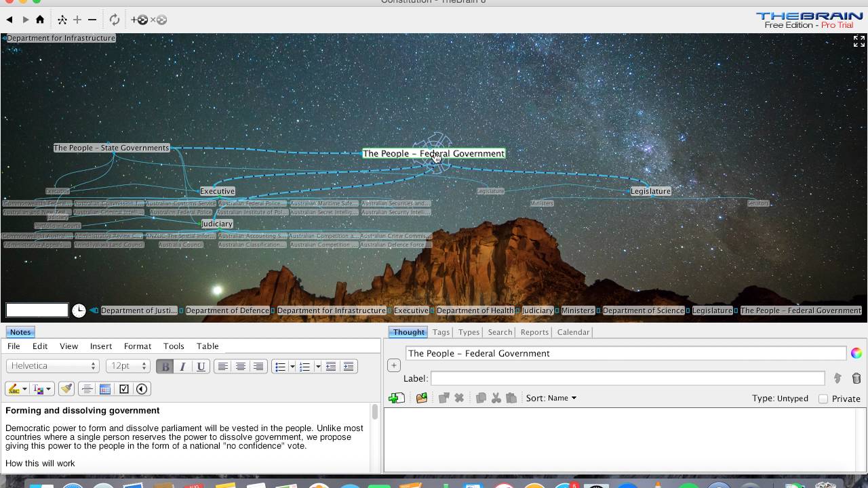
Task: Insert a table in notes
Action: coord(105,389)
